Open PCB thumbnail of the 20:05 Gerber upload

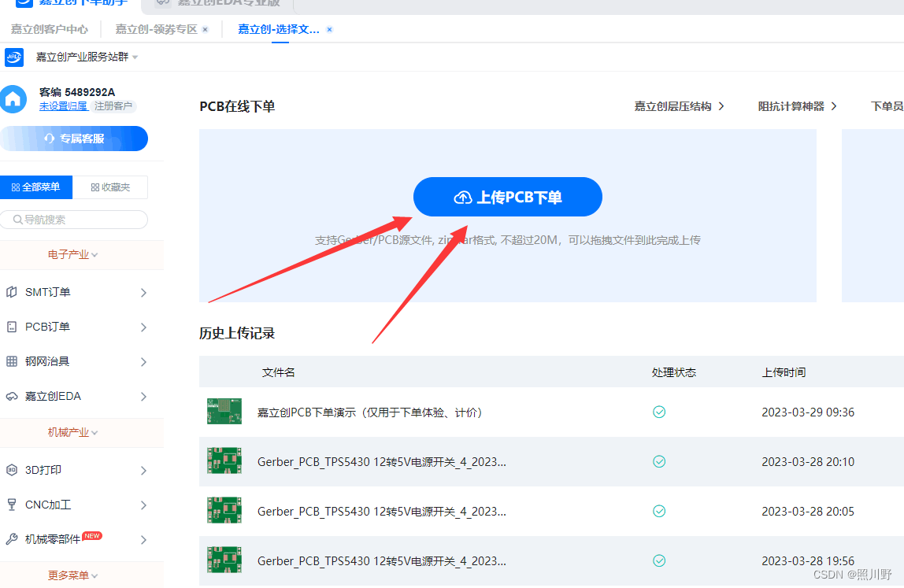click(224, 511)
